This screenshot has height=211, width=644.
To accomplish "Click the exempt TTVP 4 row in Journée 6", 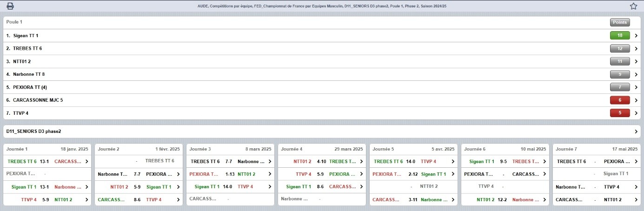I will (x=505, y=187).
